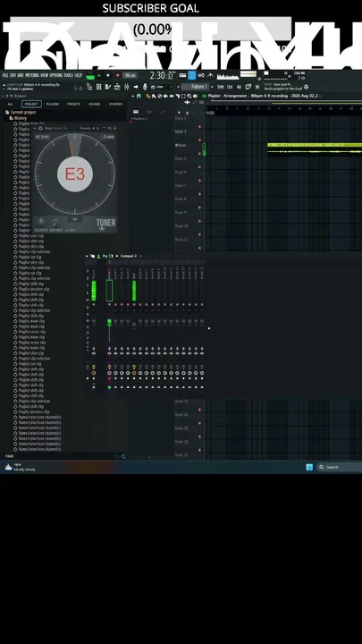Click the Shift button in toolbar
The image size is (362, 644).
click(x=221, y=87)
